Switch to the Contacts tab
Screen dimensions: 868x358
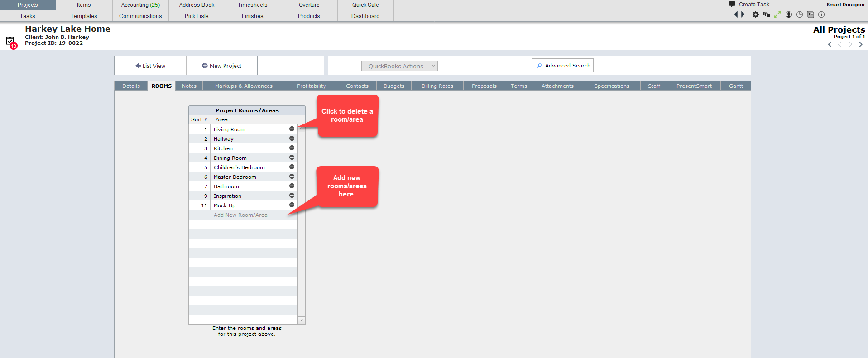click(x=357, y=86)
